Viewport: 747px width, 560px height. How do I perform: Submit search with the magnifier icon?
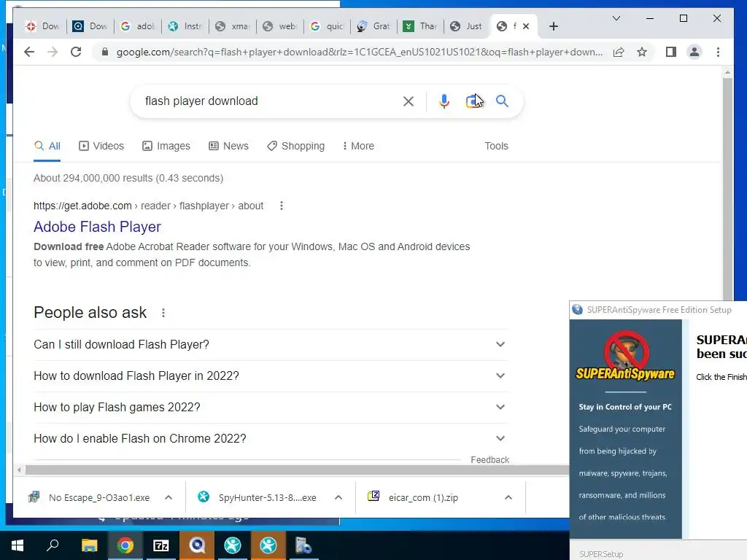pos(502,101)
